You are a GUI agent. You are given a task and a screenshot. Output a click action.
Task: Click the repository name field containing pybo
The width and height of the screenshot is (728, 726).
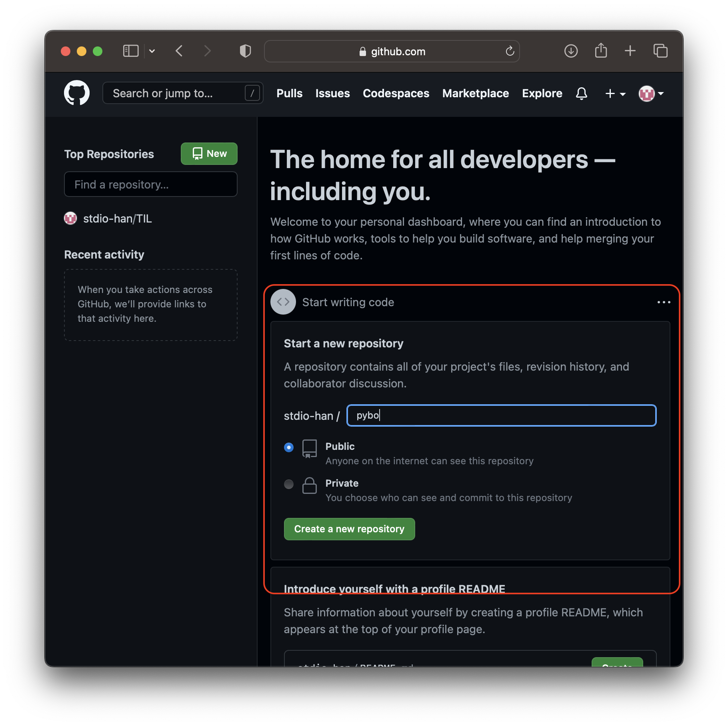pyautogui.click(x=501, y=415)
